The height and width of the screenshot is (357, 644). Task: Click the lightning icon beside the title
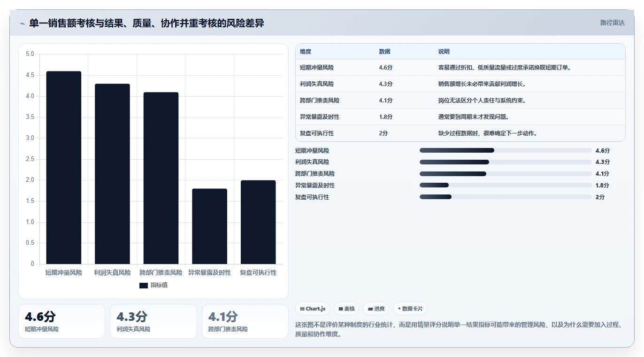click(22, 23)
